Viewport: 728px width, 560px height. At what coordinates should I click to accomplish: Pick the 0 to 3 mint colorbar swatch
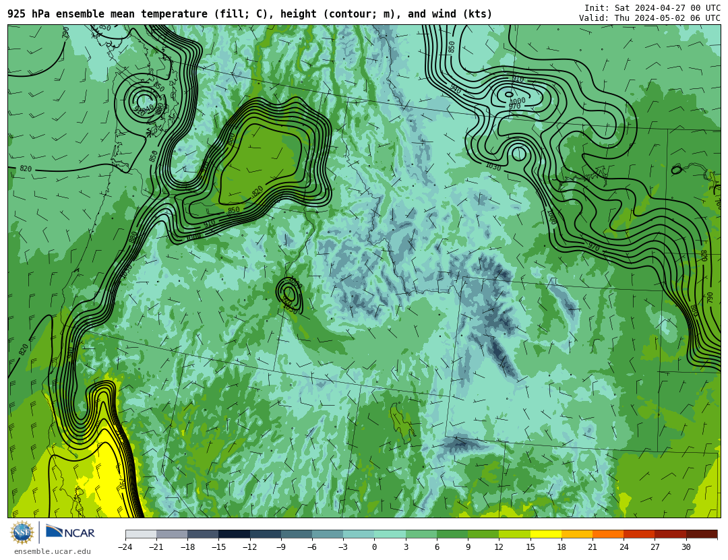click(x=390, y=534)
